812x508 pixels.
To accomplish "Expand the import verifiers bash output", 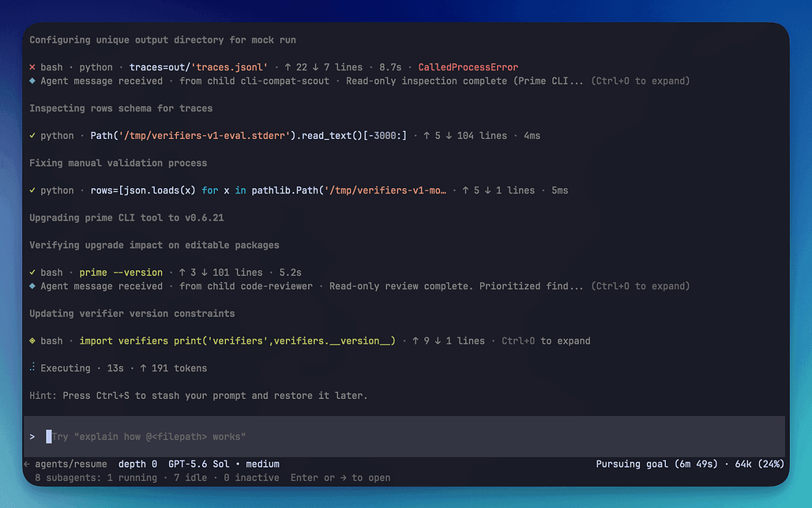I will coord(546,341).
